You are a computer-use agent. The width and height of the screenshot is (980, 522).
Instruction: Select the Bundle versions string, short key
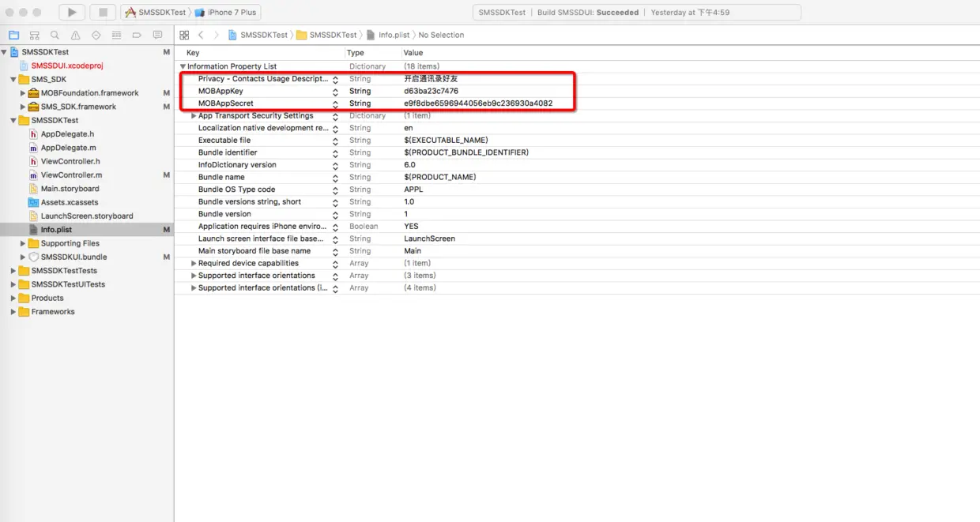[x=250, y=201]
